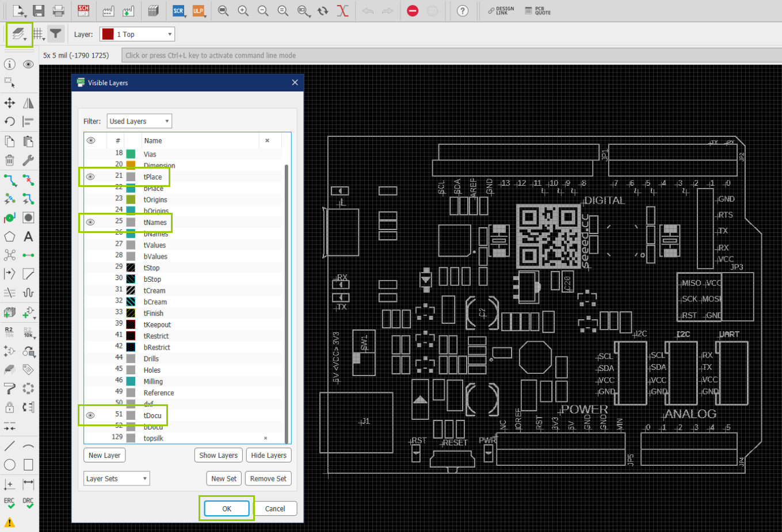Open the PCB Quote toolbar item
782x532 pixels.
[538, 10]
